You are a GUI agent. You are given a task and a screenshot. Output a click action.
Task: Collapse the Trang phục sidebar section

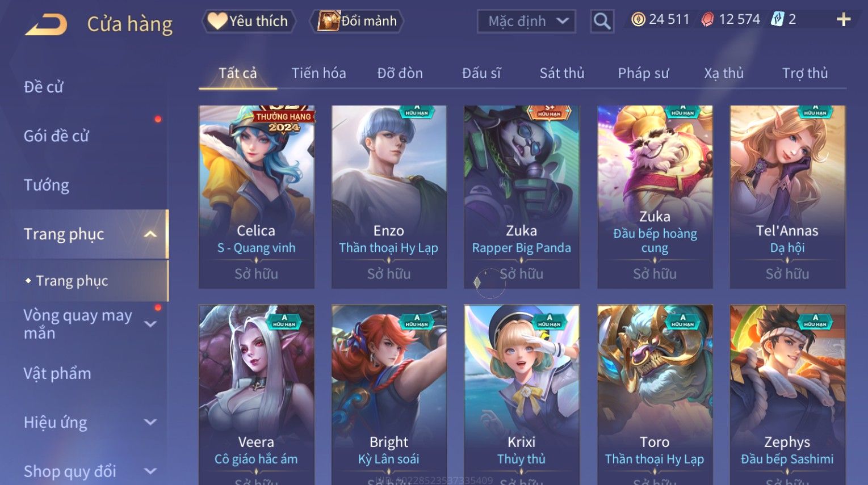150,234
